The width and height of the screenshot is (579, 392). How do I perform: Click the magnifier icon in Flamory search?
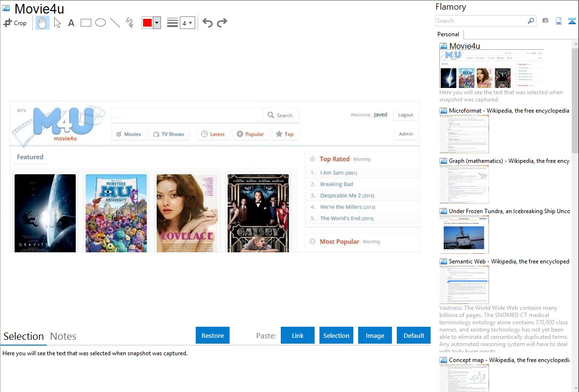(x=531, y=21)
